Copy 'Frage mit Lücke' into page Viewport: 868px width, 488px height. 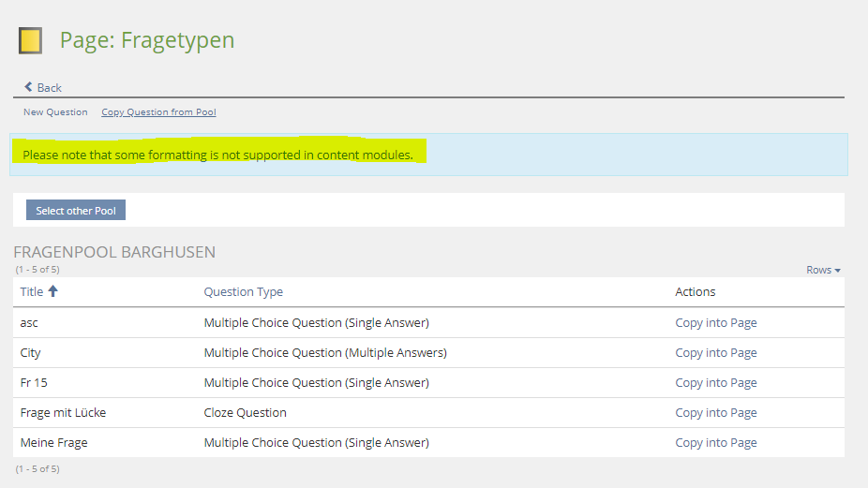[715, 413]
